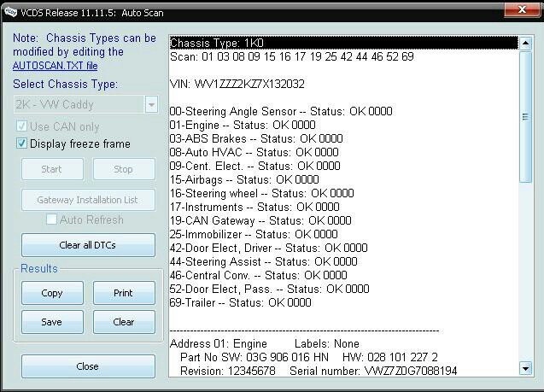The image size is (544, 392).
Task: Click the Stop button
Action: click(x=124, y=169)
